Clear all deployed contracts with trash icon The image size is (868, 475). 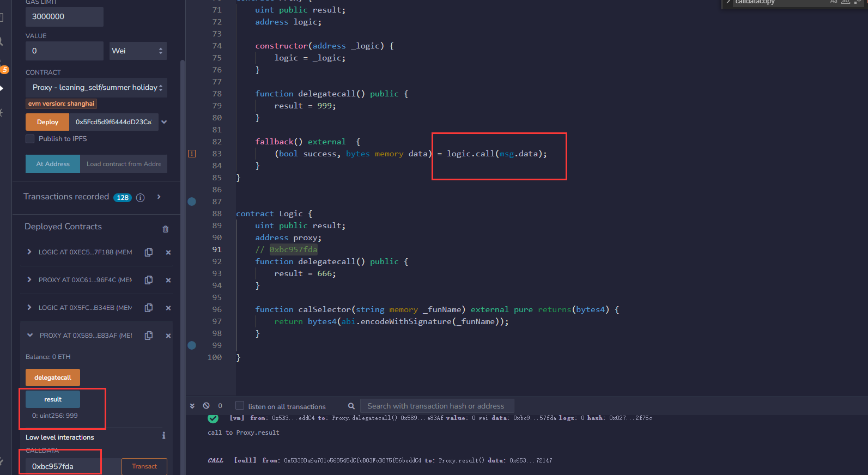pyautogui.click(x=166, y=229)
